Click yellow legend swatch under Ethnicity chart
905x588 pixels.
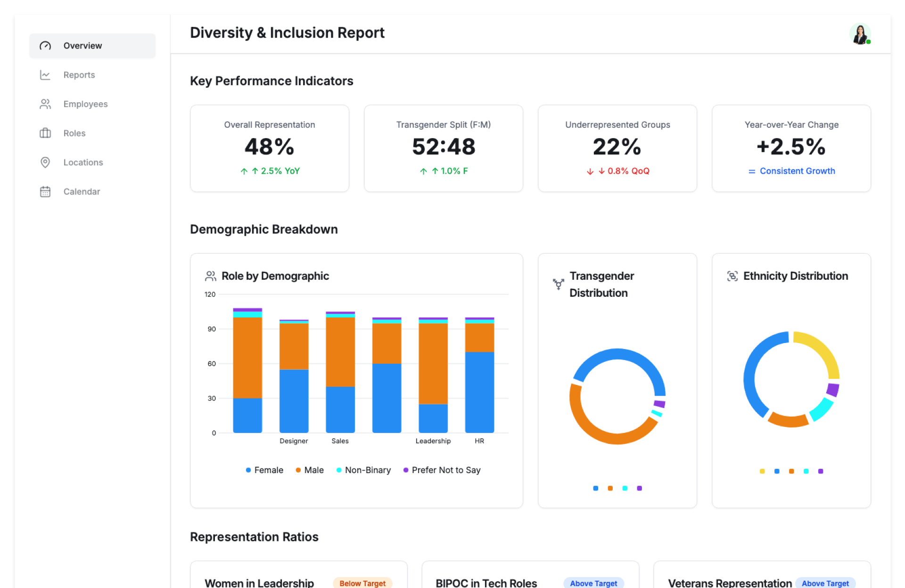coord(762,471)
